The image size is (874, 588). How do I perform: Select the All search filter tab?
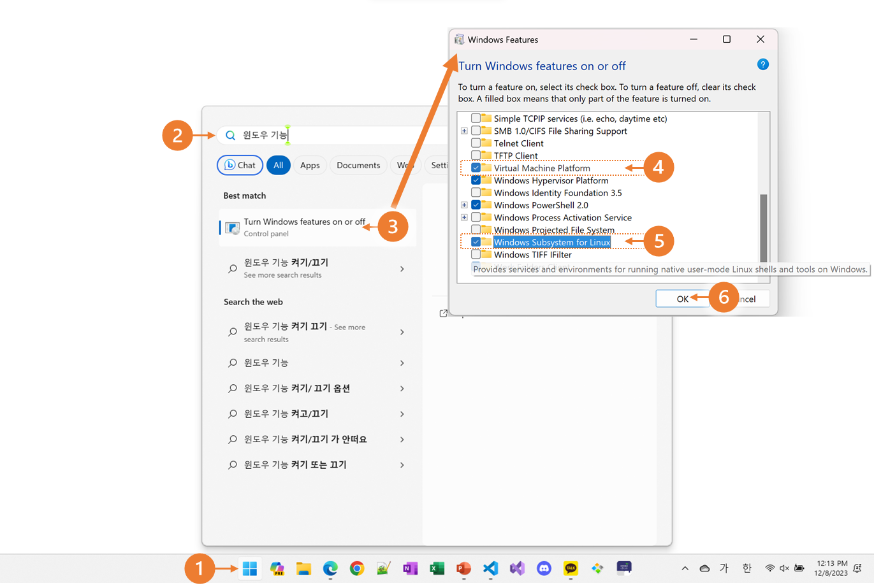point(279,165)
